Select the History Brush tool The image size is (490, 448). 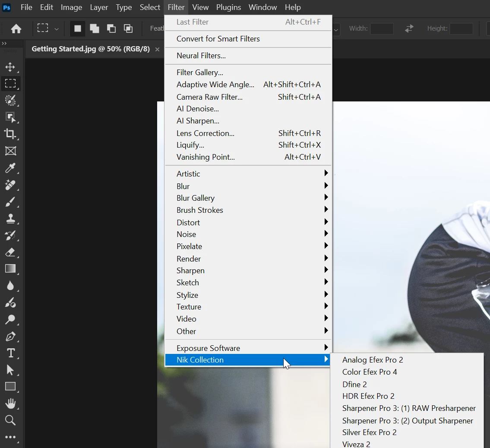pos(10,236)
